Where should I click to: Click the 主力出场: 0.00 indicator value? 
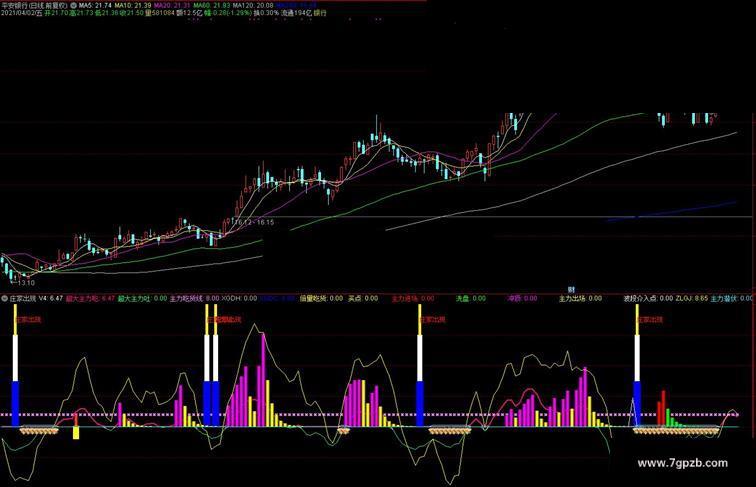point(580,298)
